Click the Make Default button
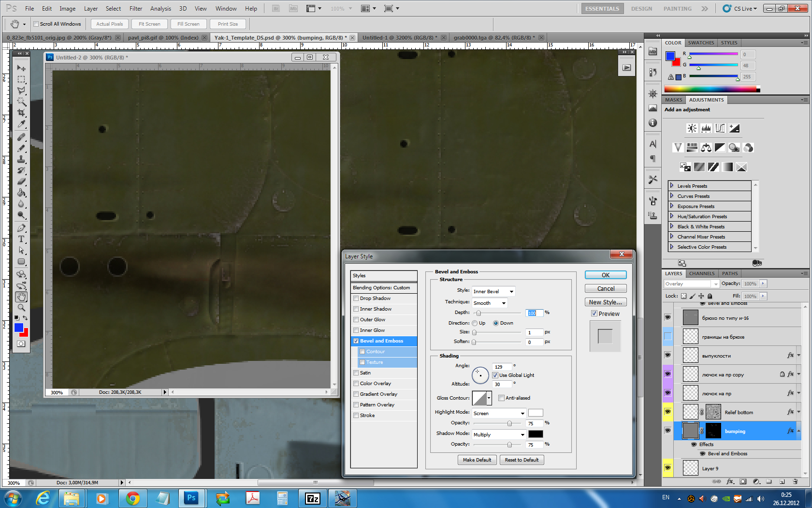 477,460
